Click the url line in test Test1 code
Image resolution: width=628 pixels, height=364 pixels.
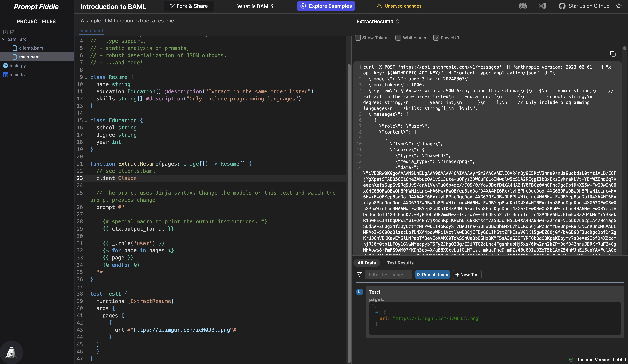[x=176, y=330]
